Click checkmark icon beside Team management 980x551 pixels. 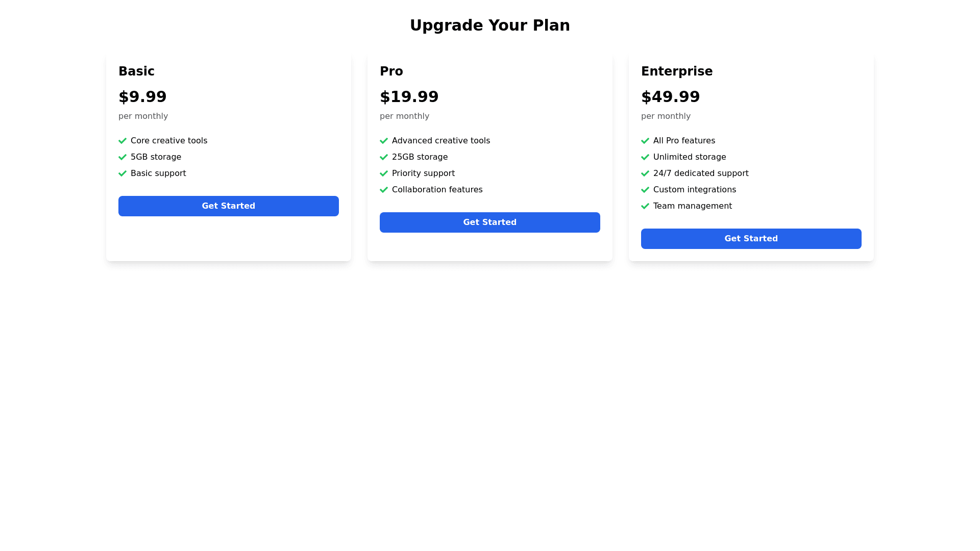pos(645,206)
